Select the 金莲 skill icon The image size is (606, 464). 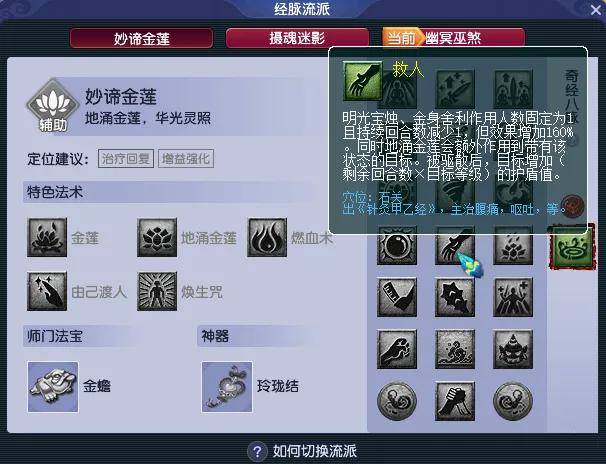47,237
